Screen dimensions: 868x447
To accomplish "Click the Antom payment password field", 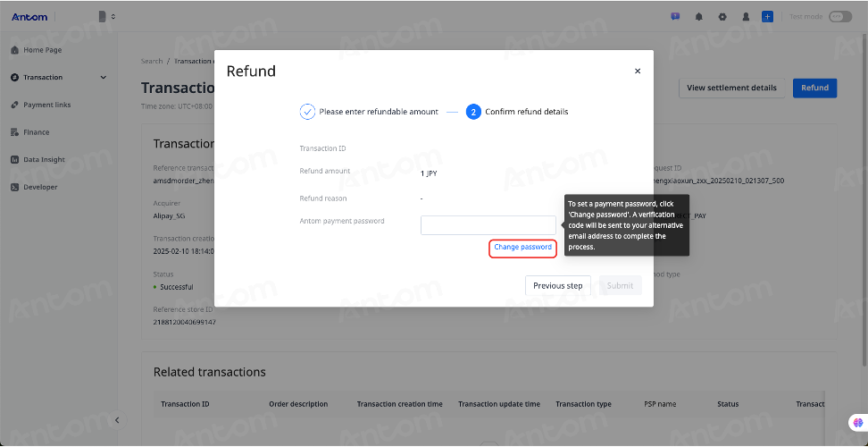I will (488, 225).
